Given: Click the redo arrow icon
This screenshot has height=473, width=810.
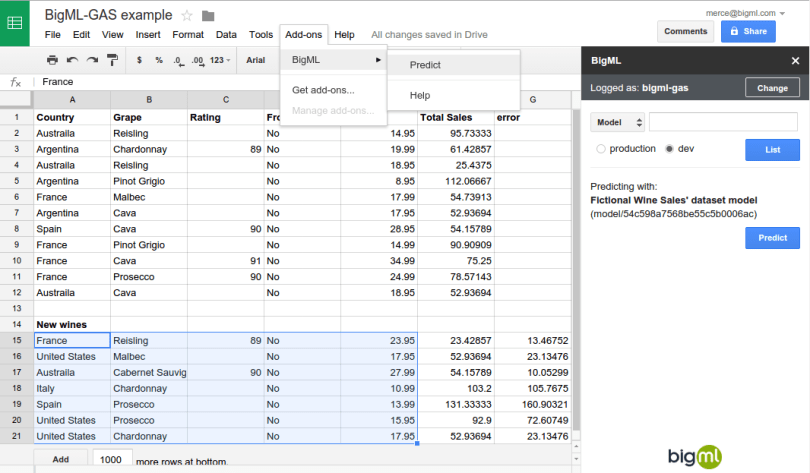Looking at the screenshot, I should [x=91, y=60].
